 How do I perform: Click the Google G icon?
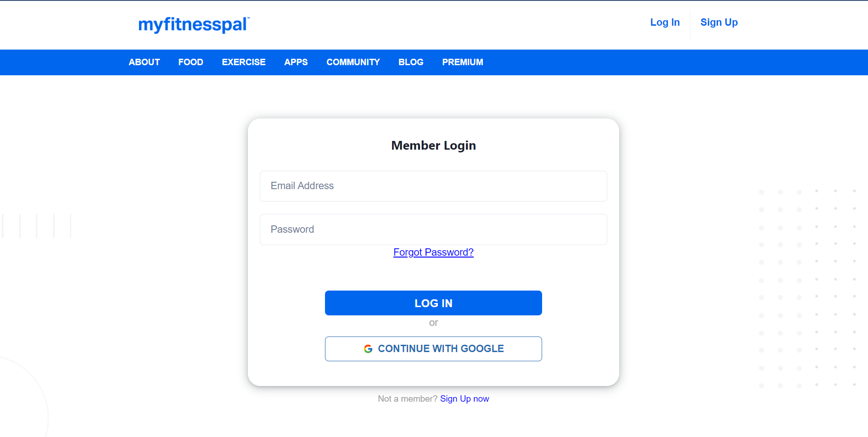(x=368, y=349)
